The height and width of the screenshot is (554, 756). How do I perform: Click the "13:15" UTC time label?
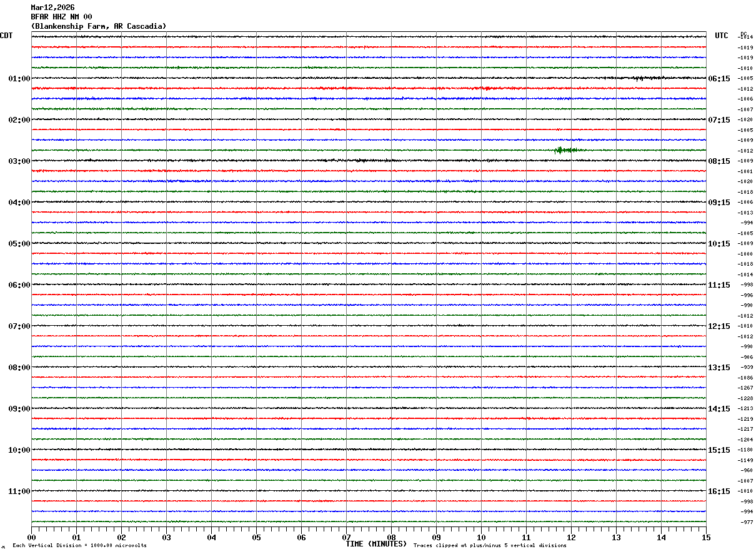(719, 368)
